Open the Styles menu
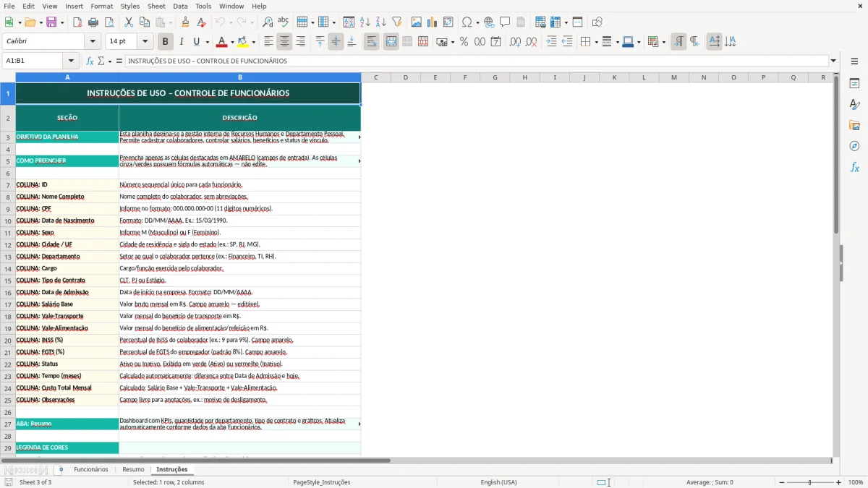Viewport: 868px width, 488px height. coord(130,6)
